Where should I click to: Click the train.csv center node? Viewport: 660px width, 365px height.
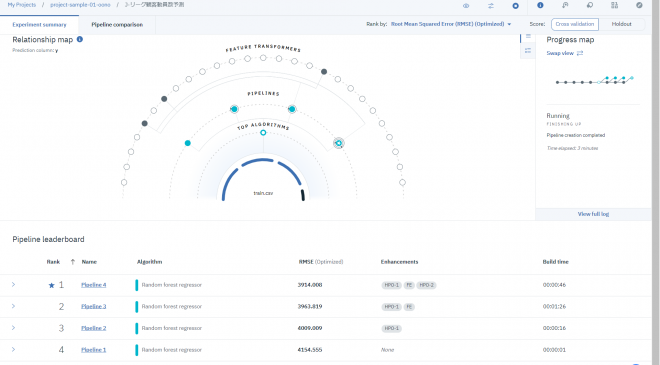click(263, 193)
